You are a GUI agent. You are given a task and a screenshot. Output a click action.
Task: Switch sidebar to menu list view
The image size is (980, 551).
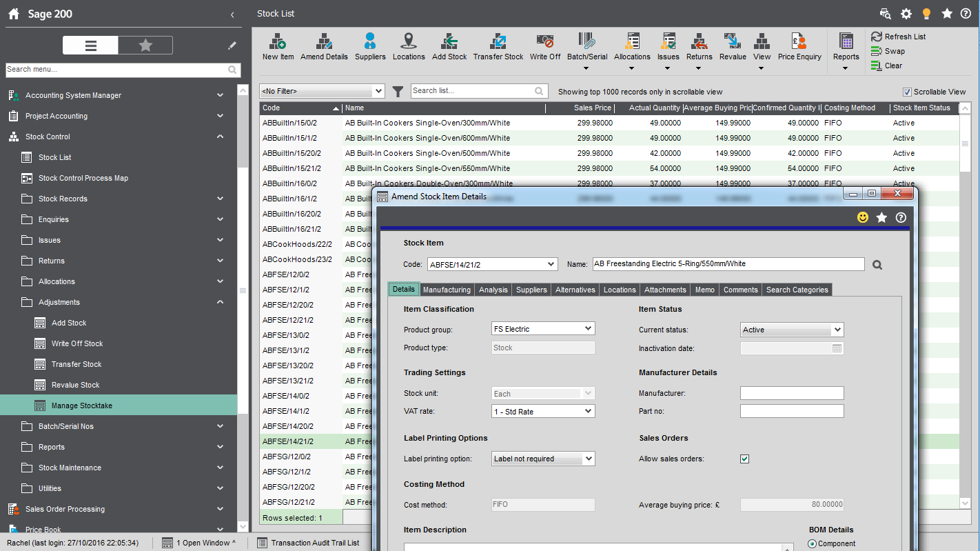click(90, 46)
